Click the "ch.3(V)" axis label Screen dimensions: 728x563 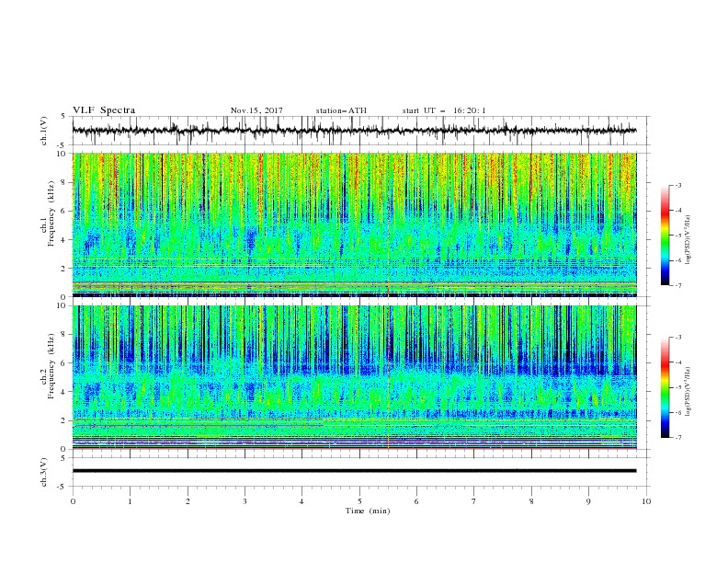point(44,472)
